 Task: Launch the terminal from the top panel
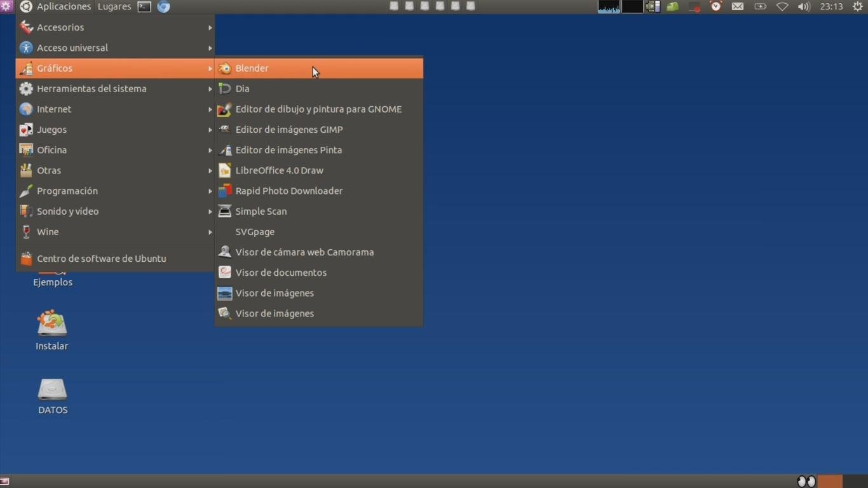(144, 7)
